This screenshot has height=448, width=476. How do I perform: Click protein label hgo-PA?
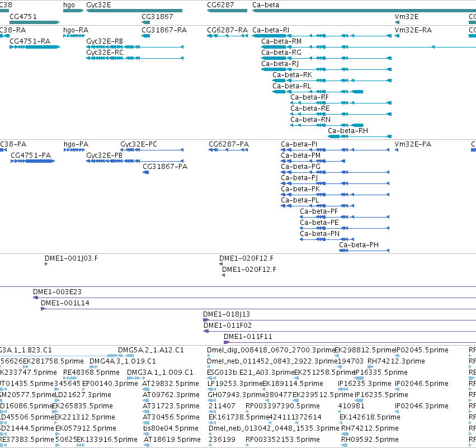pos(76,144)
